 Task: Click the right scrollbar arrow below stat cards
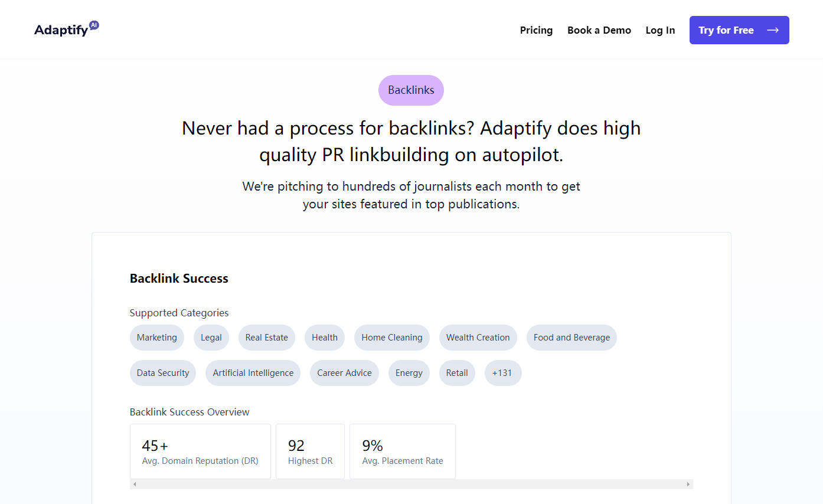[x=688, y=483]
